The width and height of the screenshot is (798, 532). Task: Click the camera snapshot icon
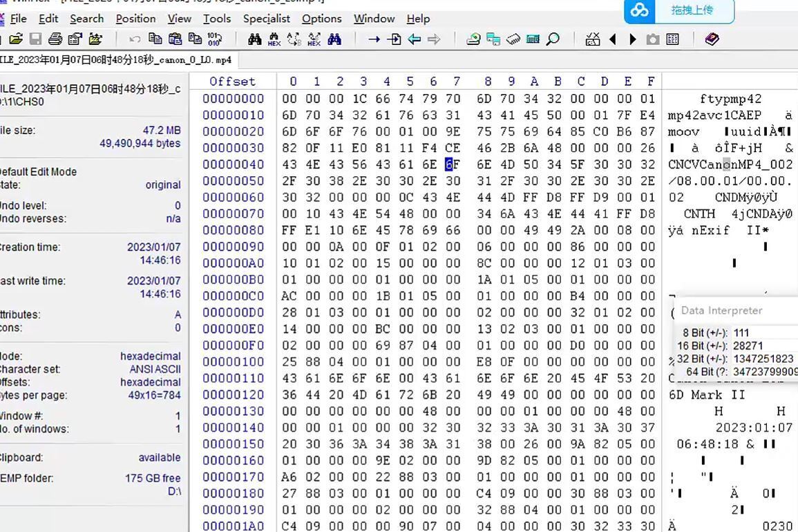coord(652,39)
